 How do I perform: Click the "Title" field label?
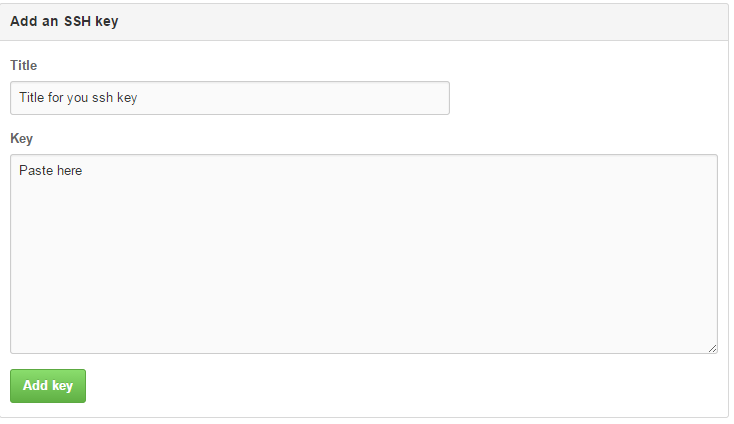[23, 65]
